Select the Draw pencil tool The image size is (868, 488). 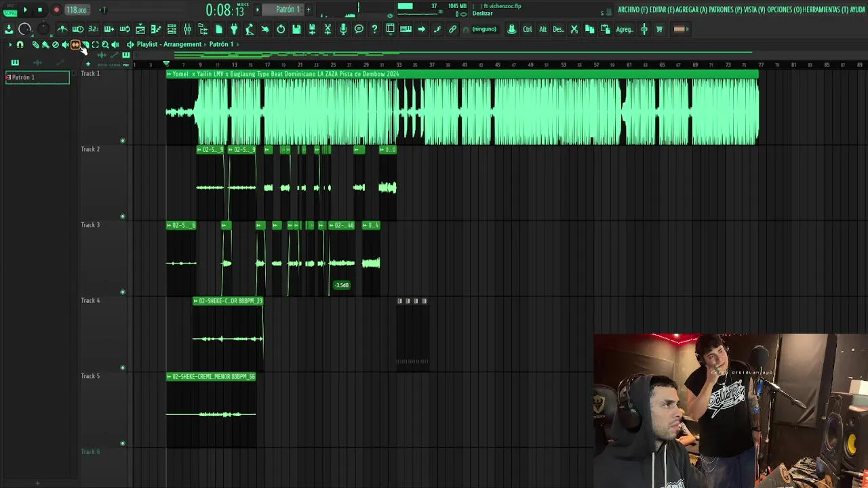(x=35, y=44)
